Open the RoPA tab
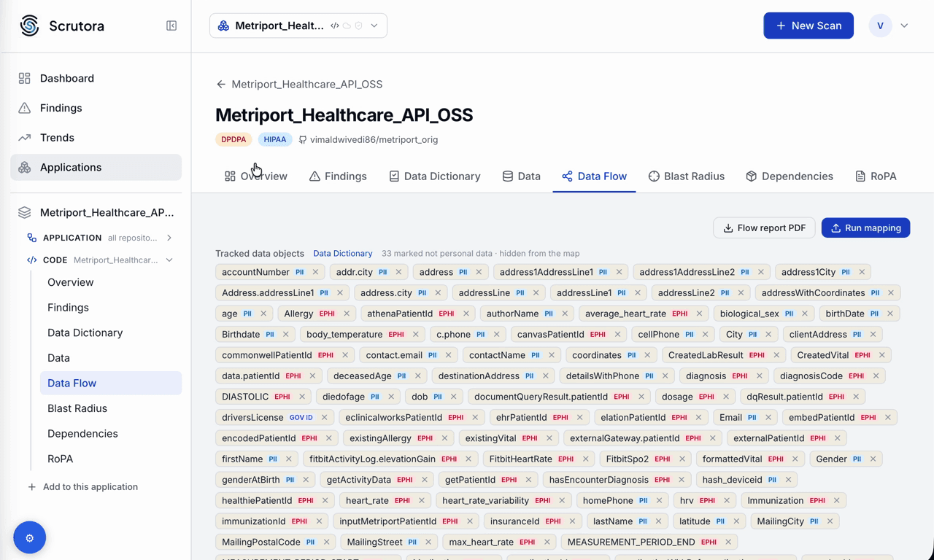Image resolution: width=934 pixels, height=560 pixels. click(876, 176)
